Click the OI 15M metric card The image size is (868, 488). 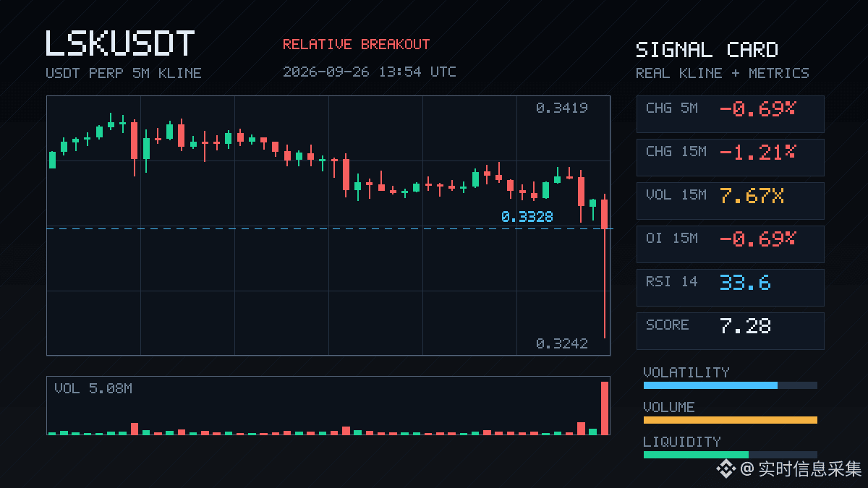pyautogui.click(x=730, y=244)
